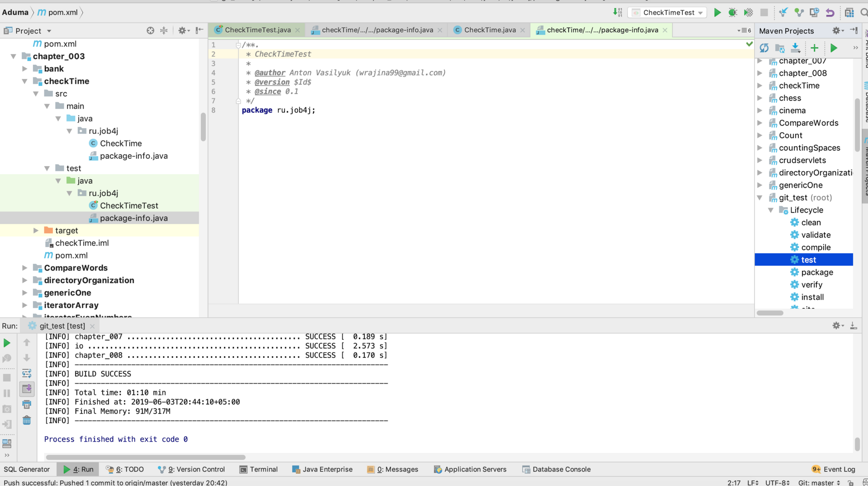Open the 6: TODO tool window
This screenshot has height=486, width=868.
tap(125, 469)
